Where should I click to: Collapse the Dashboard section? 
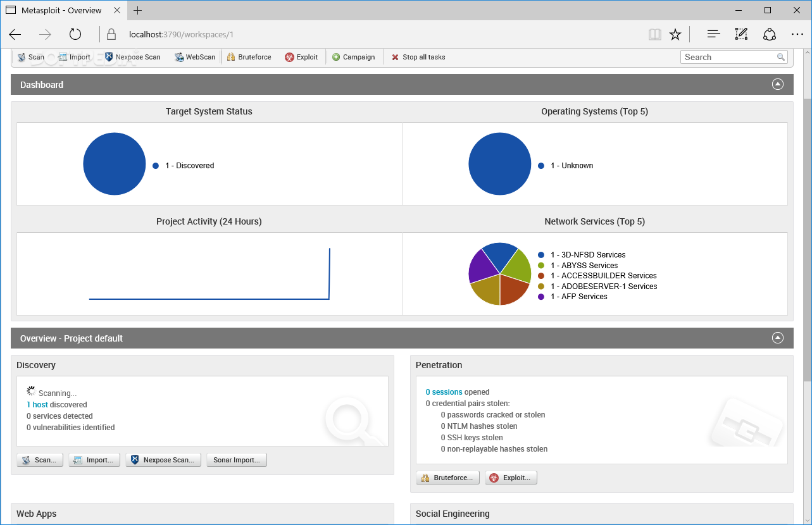tap(778, 84)
